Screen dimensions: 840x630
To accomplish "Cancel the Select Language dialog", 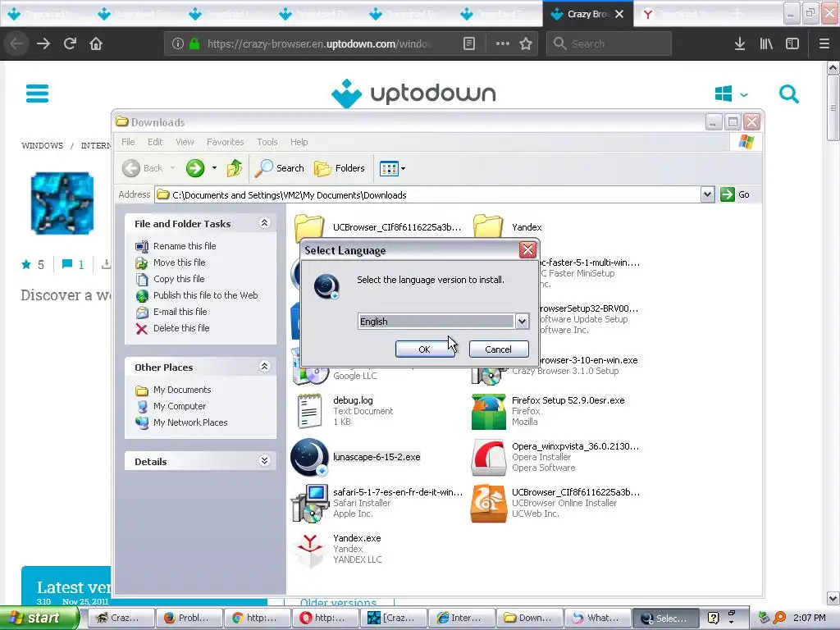I will [498, 349].
